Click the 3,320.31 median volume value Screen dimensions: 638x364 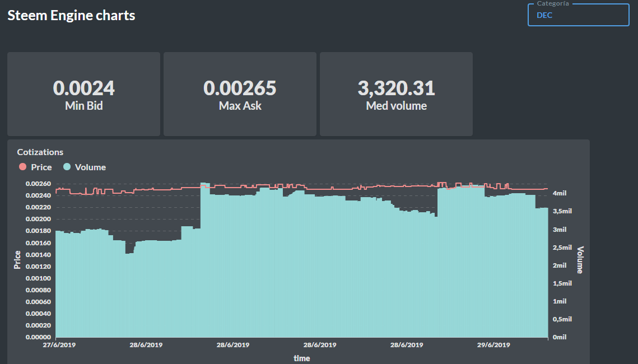396,88
